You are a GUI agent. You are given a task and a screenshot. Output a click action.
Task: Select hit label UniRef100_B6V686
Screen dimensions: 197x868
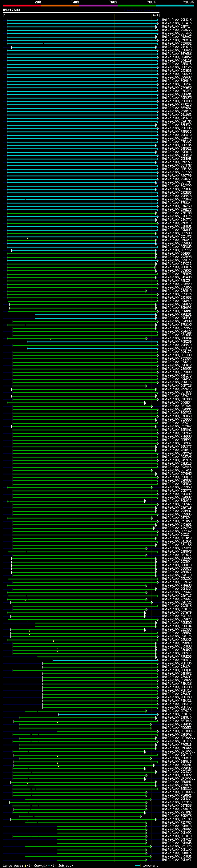coord(176,54)
